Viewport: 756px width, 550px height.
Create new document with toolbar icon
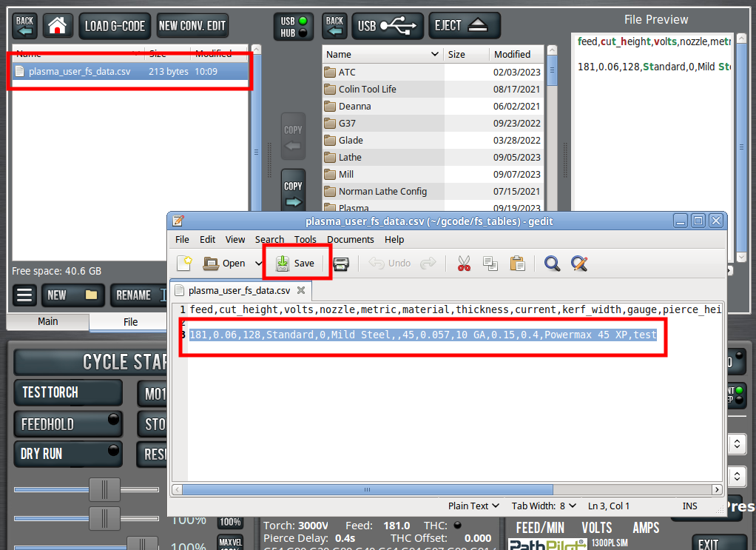(x=184, y=263)
